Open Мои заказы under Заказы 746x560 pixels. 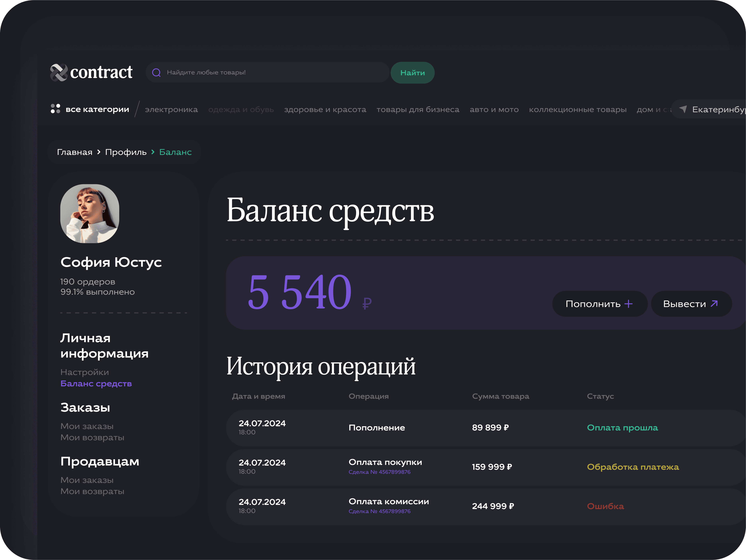tap(87, 426)
